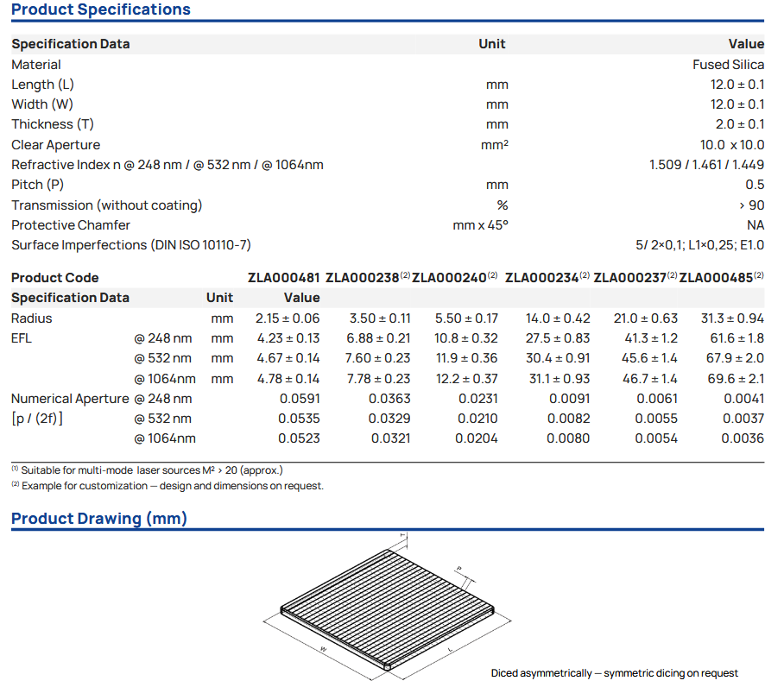Screen dimensions: 784x687
Task: Click the Fused Silica material value
Action: 728,65
